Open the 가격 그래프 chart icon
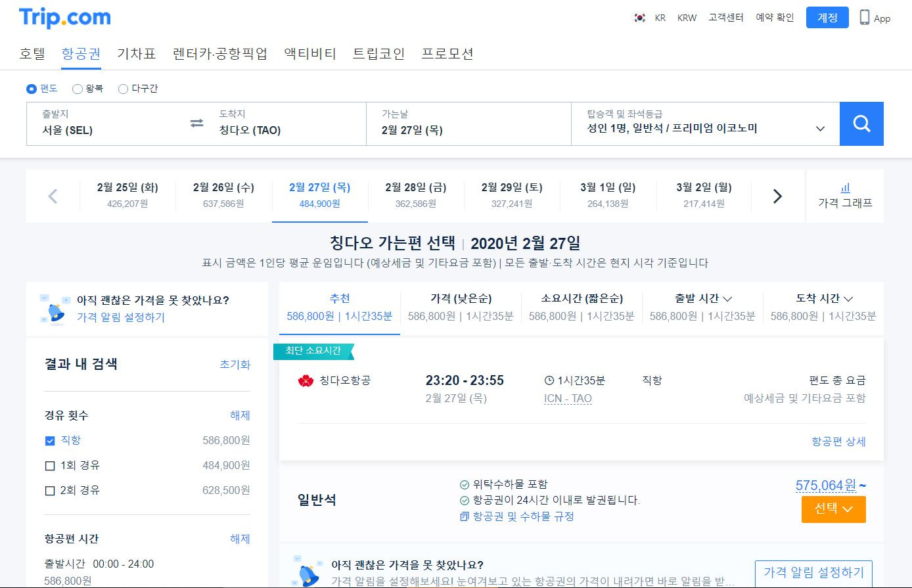912x588 pixels. point(845,188)
